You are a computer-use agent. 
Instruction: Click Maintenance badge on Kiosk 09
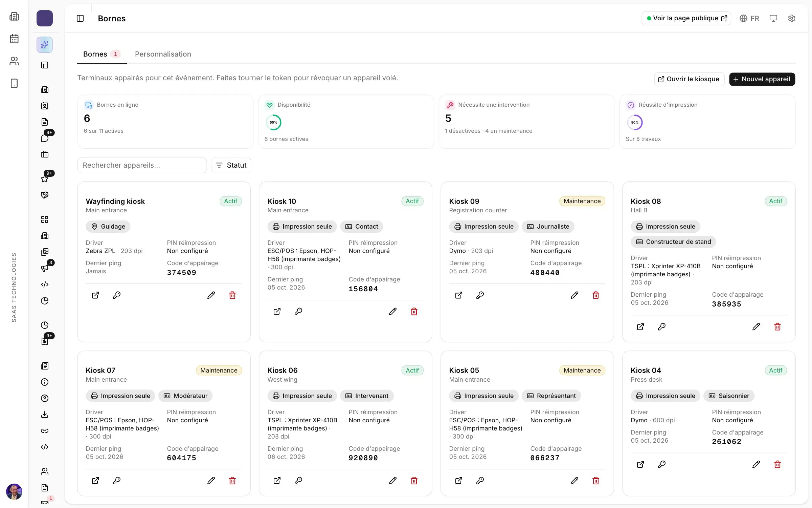(582, 201)
